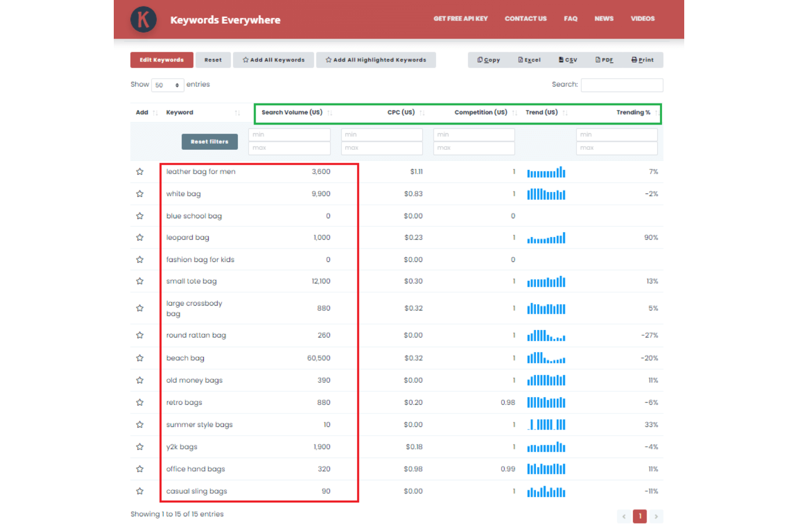Image resolution: width=798 pixels, height=532 pixels.
Task: Copy keyword data using the Copy icon
Action: (488, 60)
